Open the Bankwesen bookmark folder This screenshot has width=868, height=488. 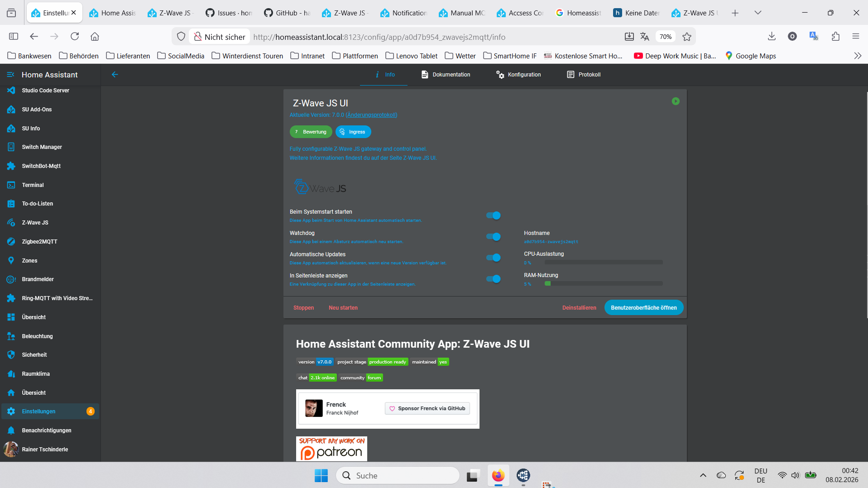click(30, 56)
